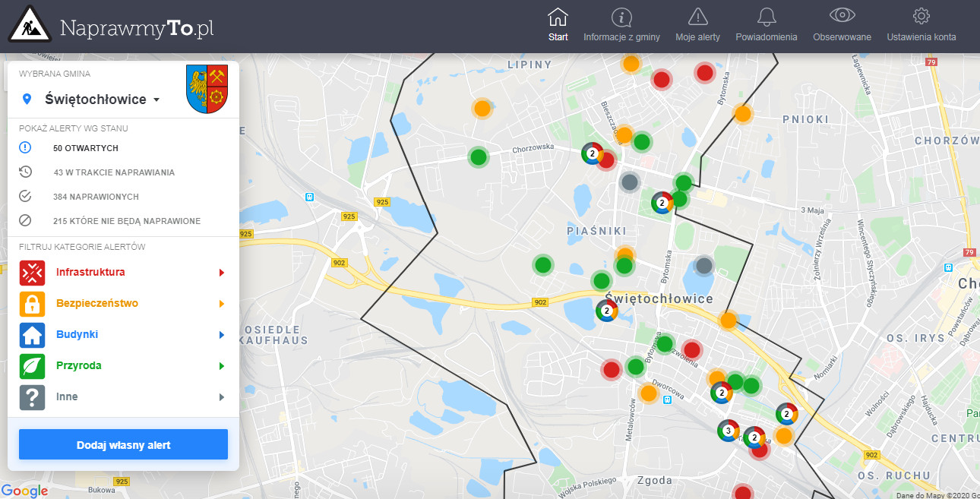Open Ustawienia konta gear icon

tap(921, 17)
